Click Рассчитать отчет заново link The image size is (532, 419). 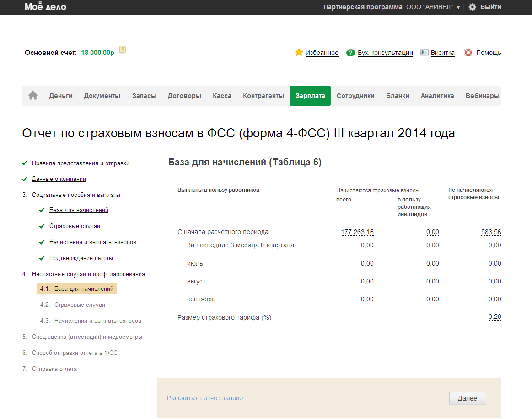205,398
